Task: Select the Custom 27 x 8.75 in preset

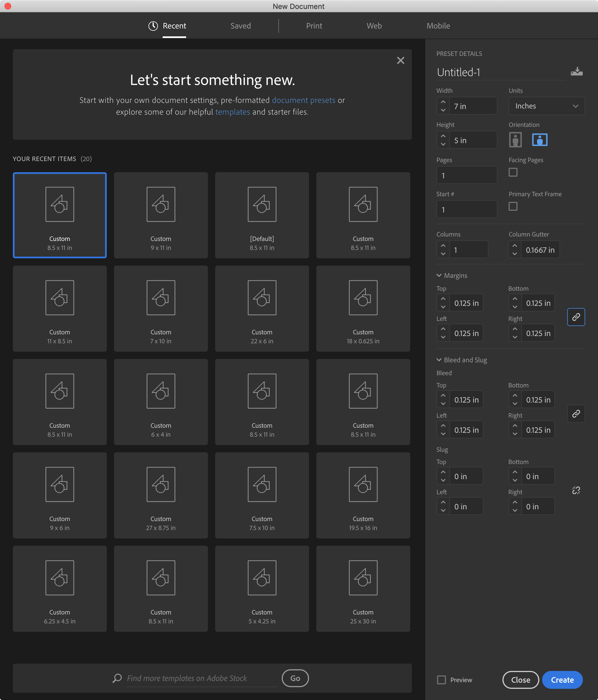Action: [161, 495]
